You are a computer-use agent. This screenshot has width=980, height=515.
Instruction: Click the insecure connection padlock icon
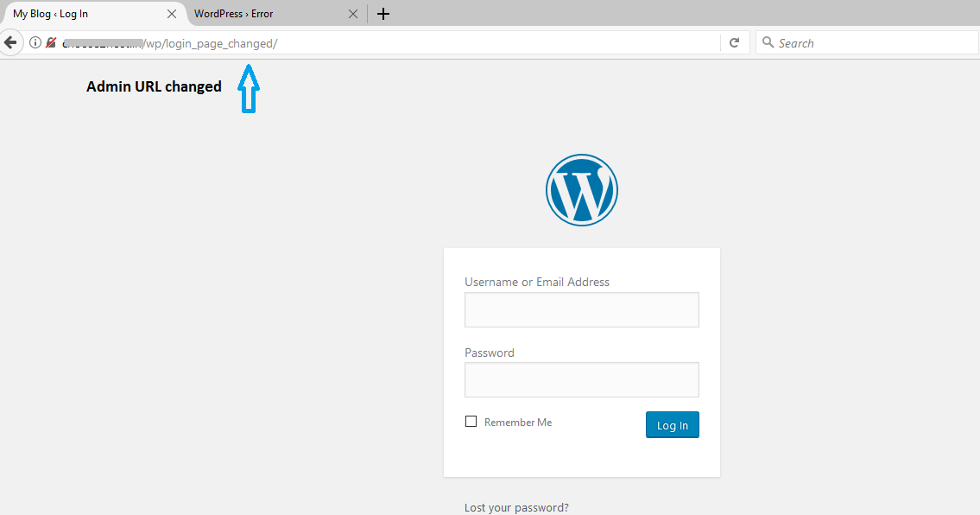click(51, 42)
